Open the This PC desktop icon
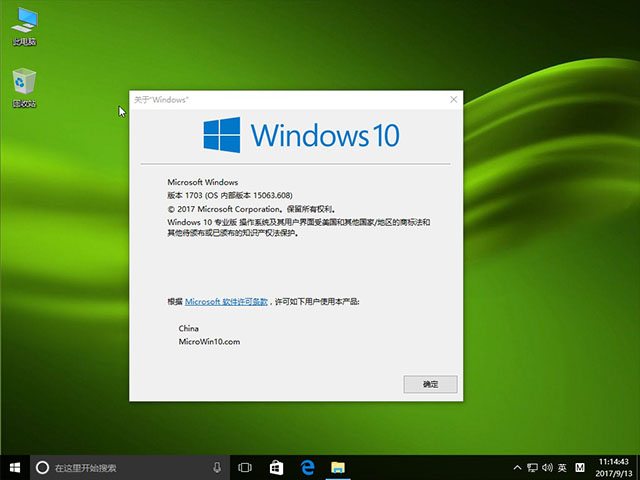 point(24,25)
